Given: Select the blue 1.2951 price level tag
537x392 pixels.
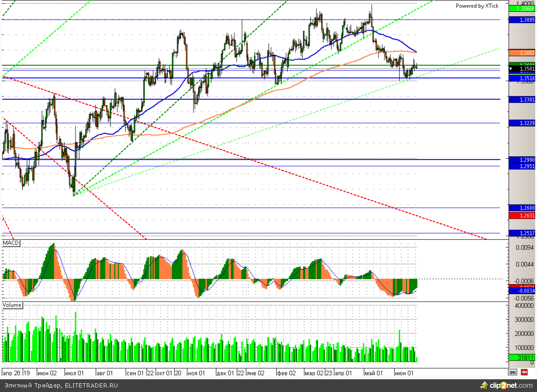Looking at the screenshot, I should (x=522, y=166).
